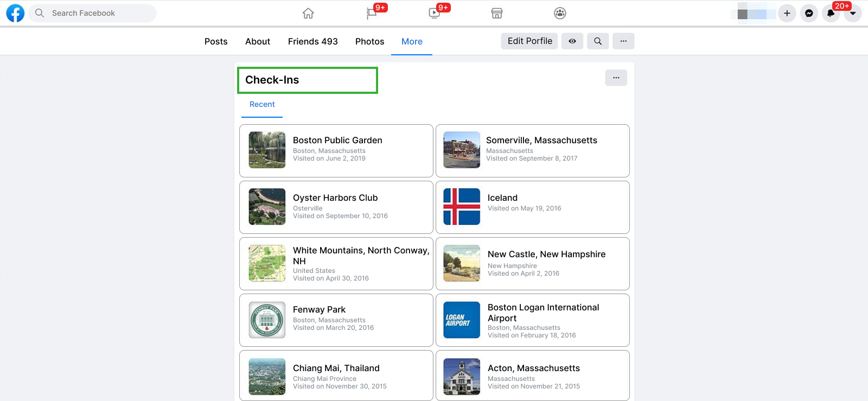
Task: Click the Edit Porfile button
Action: [x=529, y=41]
